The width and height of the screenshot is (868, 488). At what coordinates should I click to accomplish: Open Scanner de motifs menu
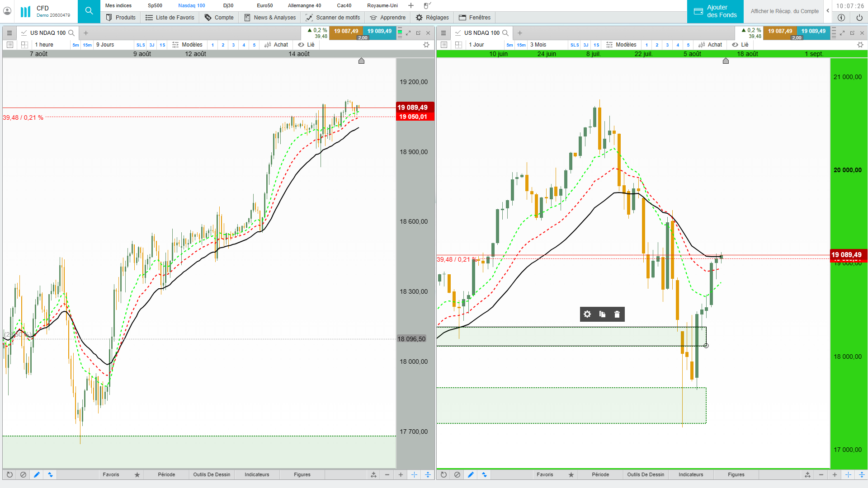[x=333, y=18]
